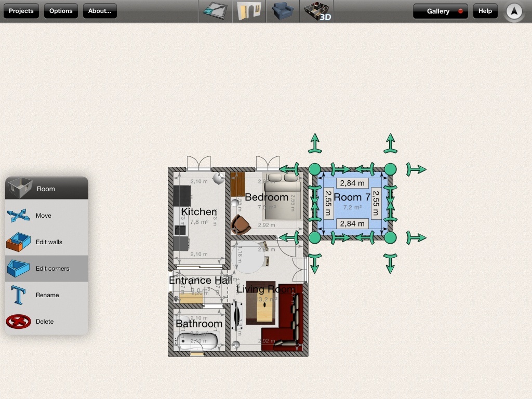Open the doors and windows catalog
532x399 pixels.
coord(249,11)
